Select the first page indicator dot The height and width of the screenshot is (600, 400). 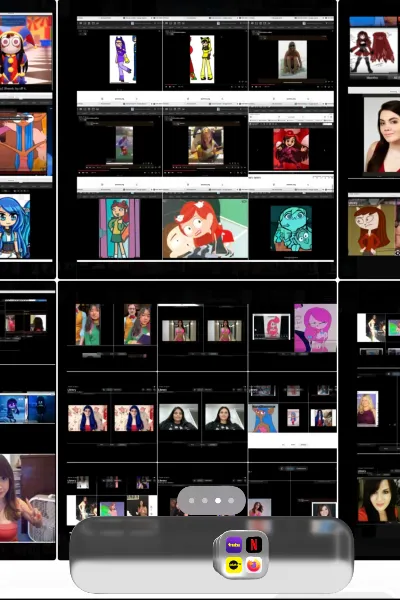[191, 501]
